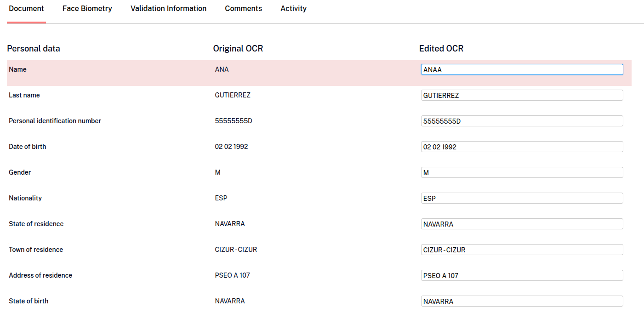Image resolution: width=644 pixels, height=319 pixels.
Task: Select original OCR text CIZUR - CIZUR
Action: pos(236,250)
